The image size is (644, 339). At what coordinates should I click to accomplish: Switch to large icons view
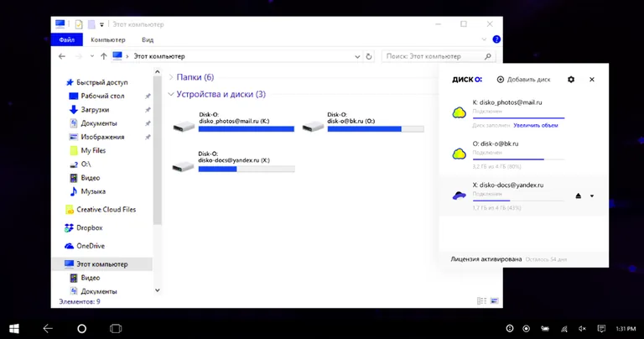tap(494, 300)
